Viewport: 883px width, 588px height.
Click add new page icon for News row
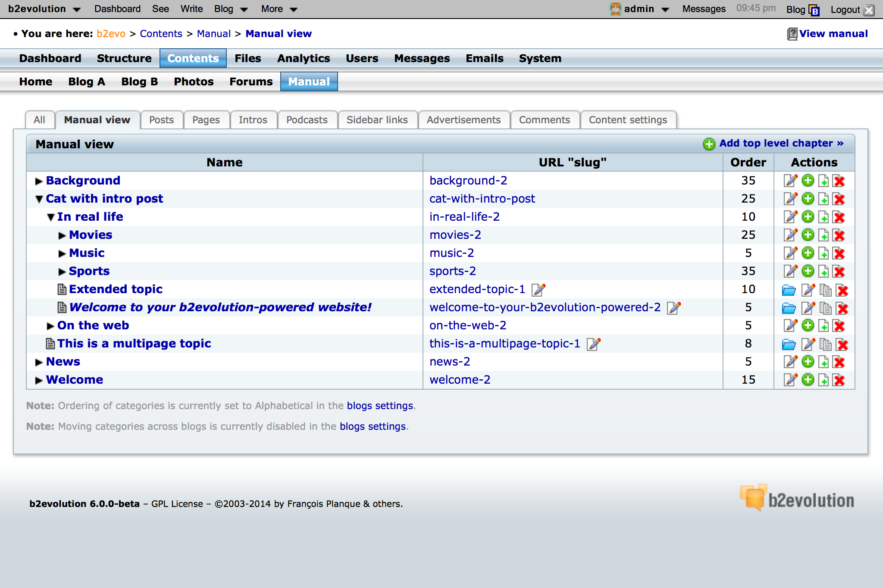click(x=824, y=362)
